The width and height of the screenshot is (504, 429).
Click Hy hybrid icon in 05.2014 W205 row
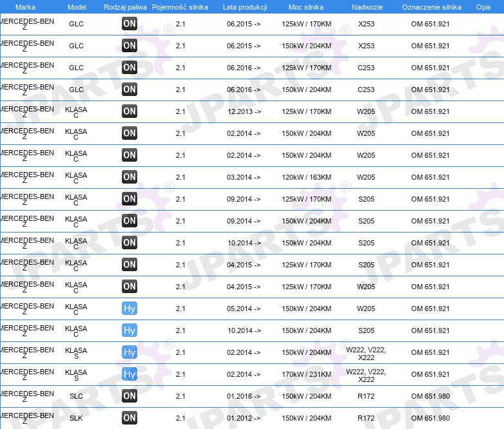(x=130, y=309)
